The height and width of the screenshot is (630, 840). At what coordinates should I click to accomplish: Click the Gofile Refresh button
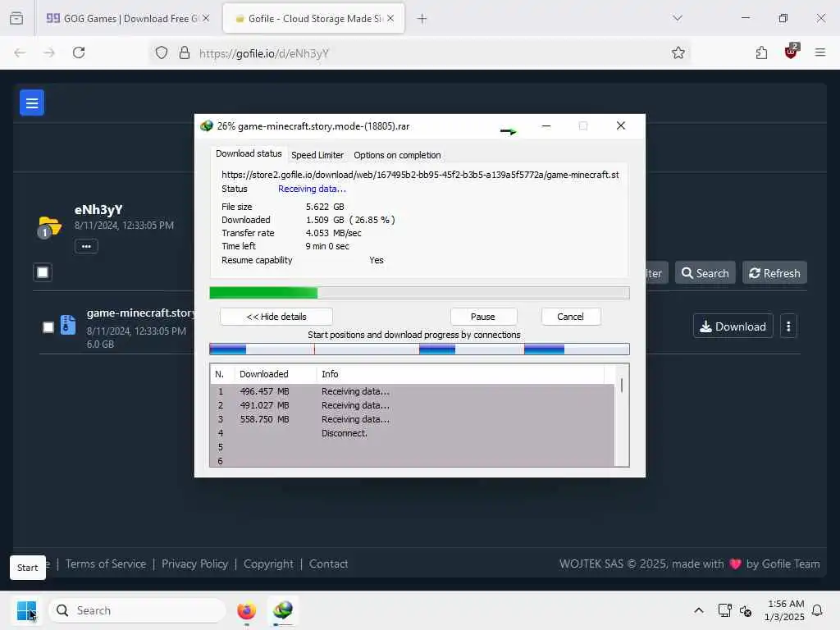[x=774, y=273]
